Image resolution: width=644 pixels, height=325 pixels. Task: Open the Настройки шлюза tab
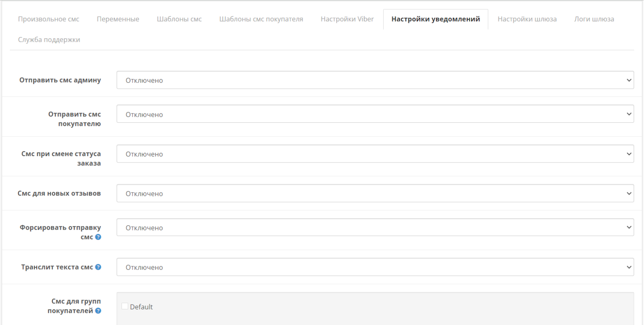(x=527, y=19)
